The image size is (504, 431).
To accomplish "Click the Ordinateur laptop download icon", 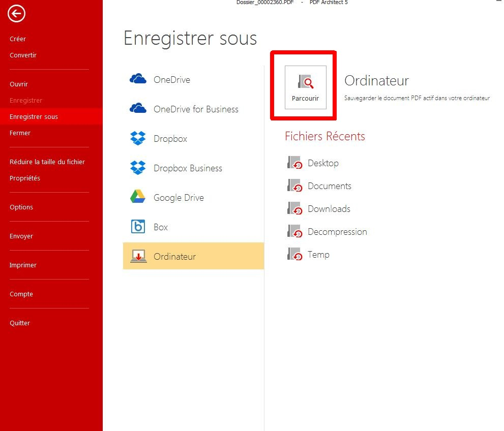I will pos(138,256).
